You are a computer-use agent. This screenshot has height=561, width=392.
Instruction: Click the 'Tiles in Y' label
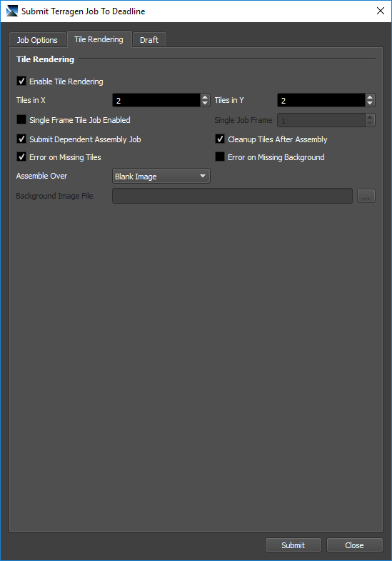point(229,100)
